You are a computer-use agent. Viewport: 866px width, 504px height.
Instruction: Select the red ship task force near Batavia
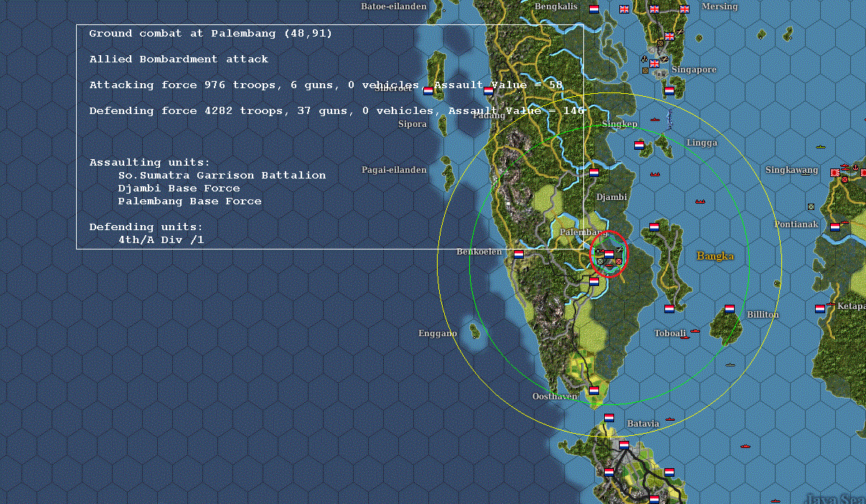(670, 419)
